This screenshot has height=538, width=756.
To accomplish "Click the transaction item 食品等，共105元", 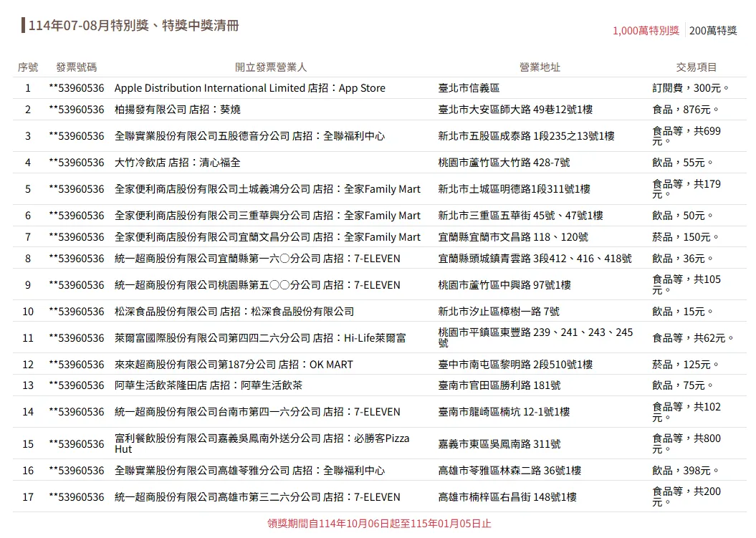I will 686,285.
